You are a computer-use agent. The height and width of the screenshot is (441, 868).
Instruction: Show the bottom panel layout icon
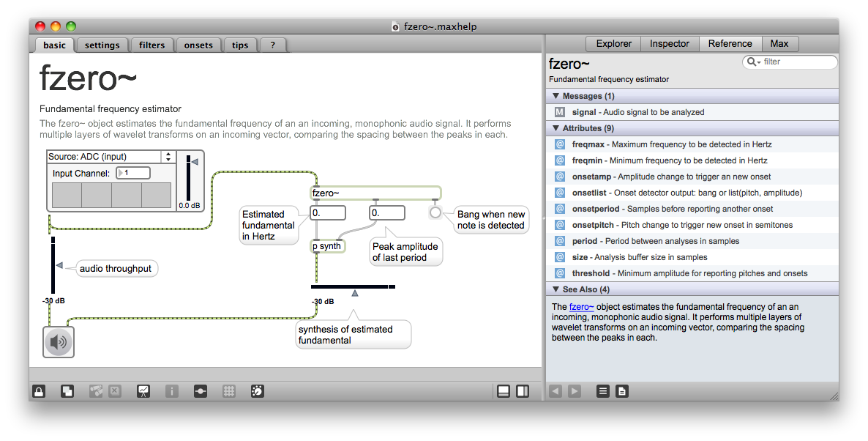(x=504, y=391)
